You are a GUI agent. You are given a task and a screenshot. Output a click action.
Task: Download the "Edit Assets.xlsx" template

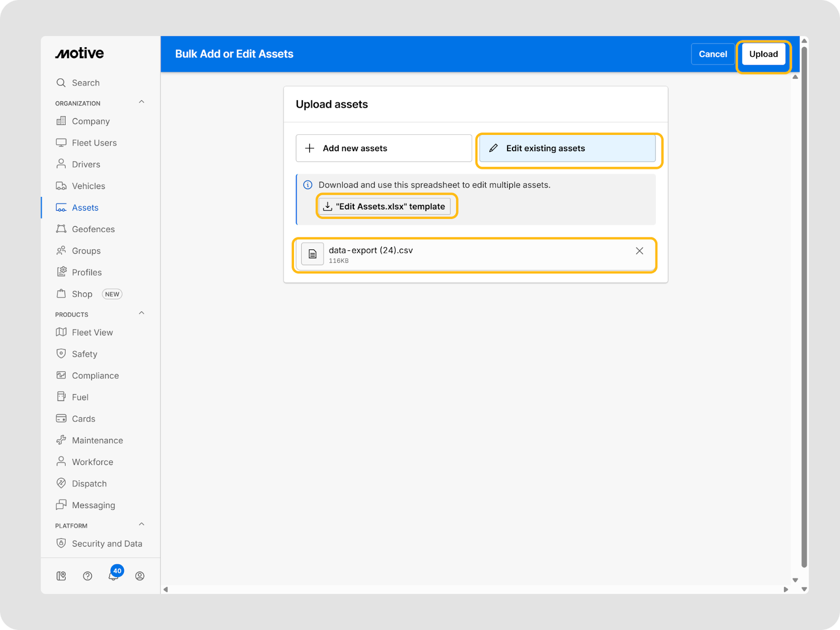[385, 206]
